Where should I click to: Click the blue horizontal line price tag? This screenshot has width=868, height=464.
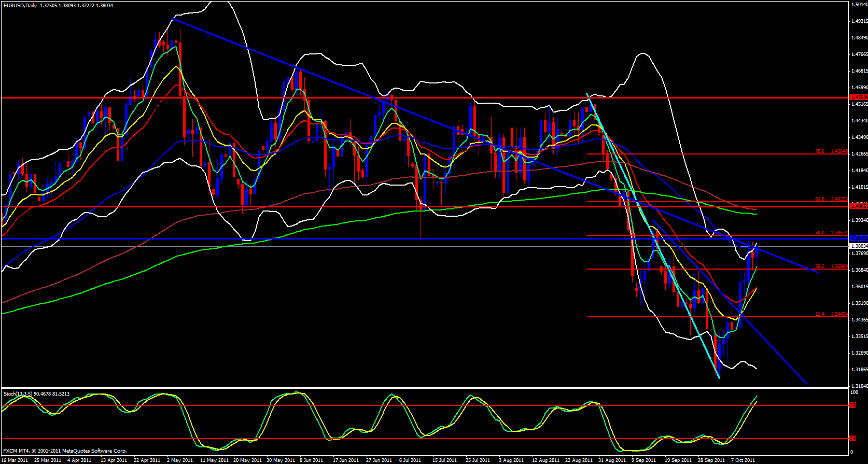tap(858, 238)
